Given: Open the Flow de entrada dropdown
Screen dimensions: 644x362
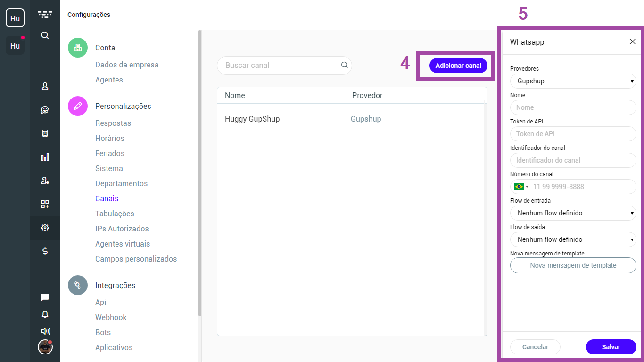Looking at the screenshot, I should click(573, 213).
